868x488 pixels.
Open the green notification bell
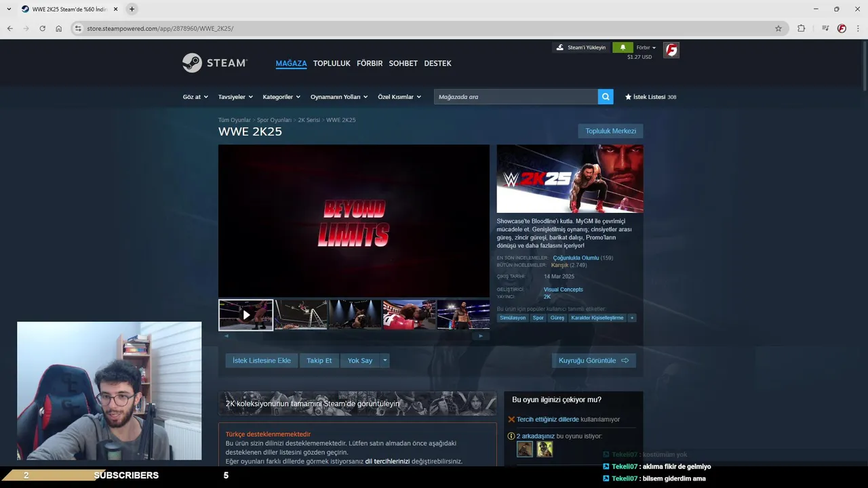[x=623, y=47]
